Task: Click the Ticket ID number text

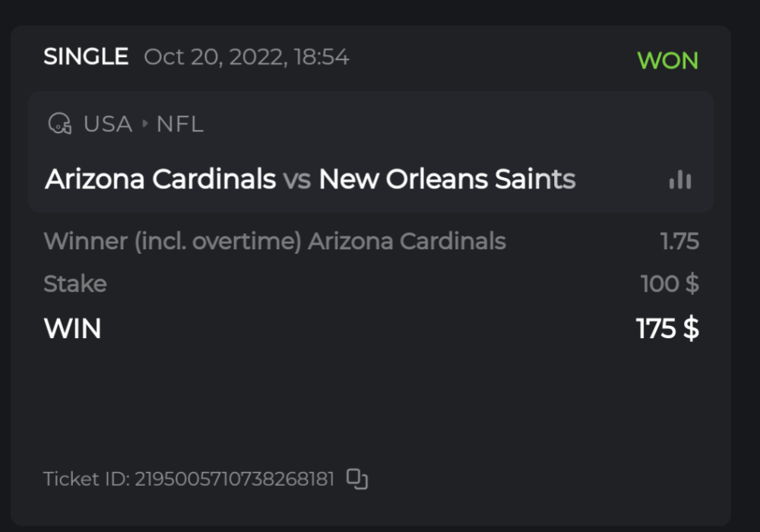Action: (x=233, y=480)
